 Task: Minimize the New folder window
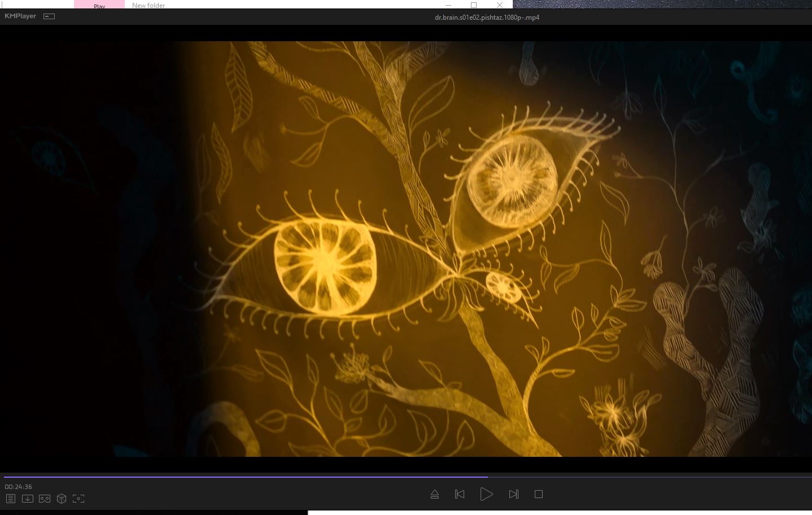[x=448, y=5]
